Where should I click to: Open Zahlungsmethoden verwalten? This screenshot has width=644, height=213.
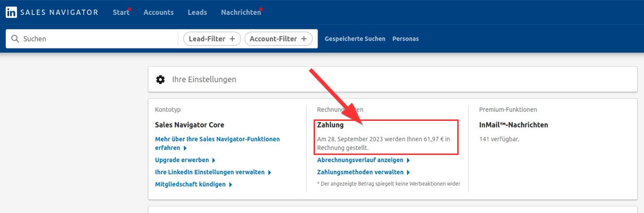pos(363,172)
